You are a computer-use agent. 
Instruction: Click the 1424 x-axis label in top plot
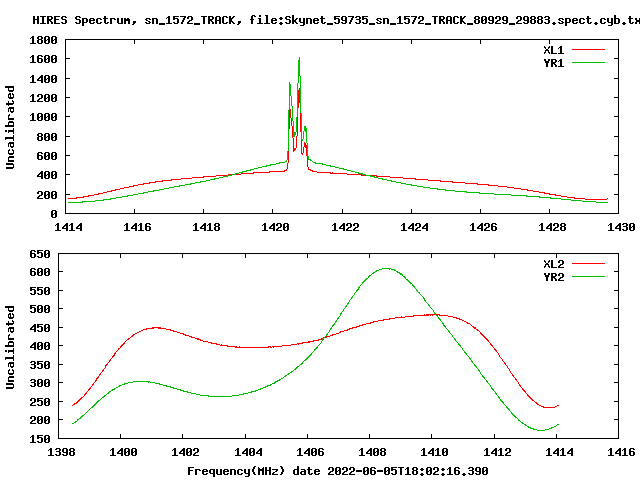click(x=414, y=227)
